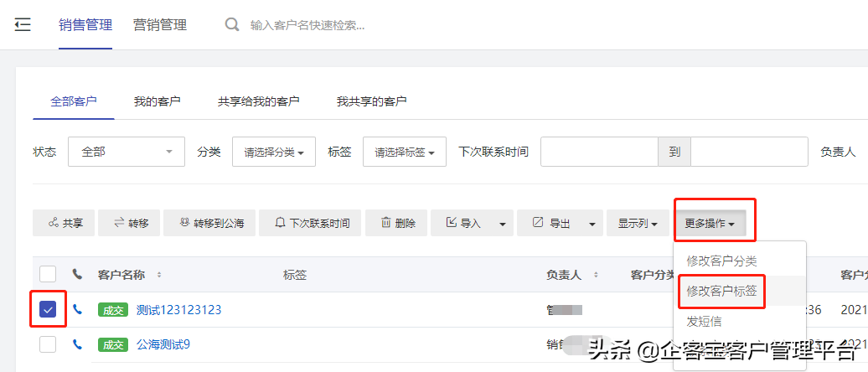Call customer 测试123123123 via phone icon
The height and width of the screenshot is (372, 868).
coord(77,309)
